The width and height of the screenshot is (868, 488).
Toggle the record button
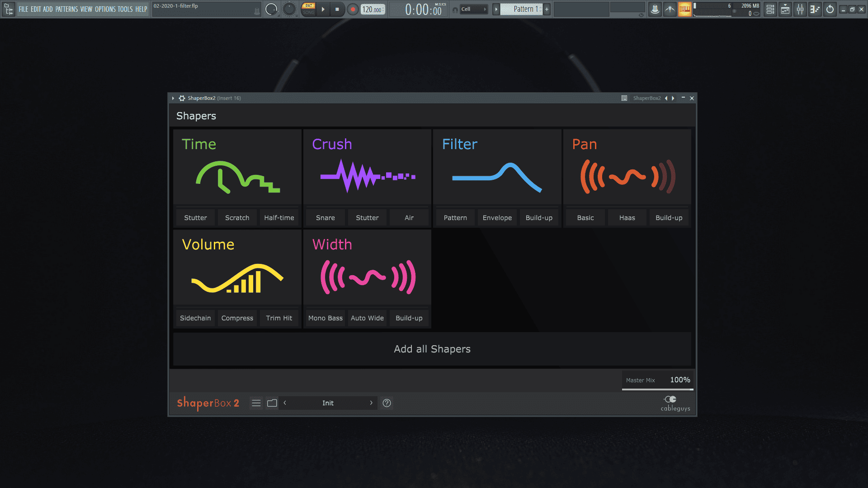pyautogui.click(x=353, y=9)
